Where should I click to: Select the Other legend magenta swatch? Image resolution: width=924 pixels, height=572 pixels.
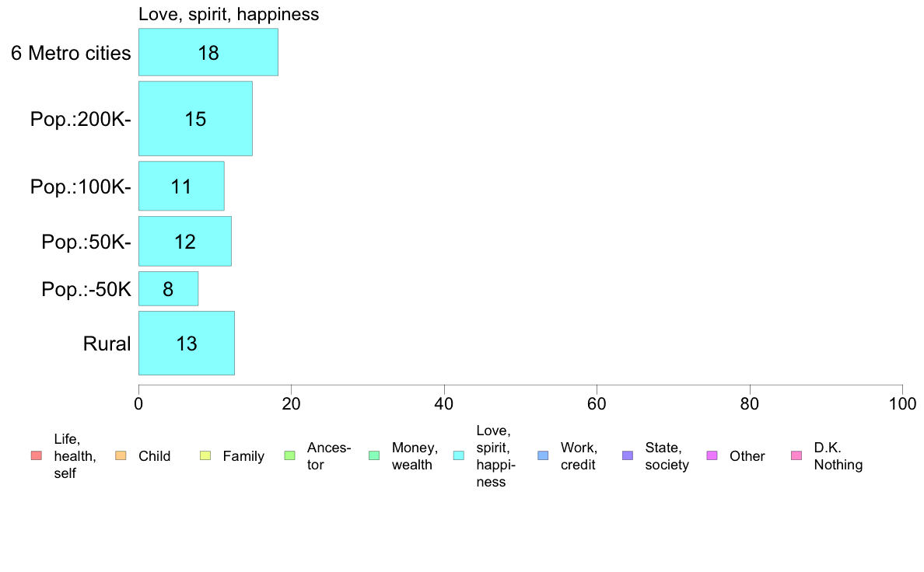click(x=712, y=456)
